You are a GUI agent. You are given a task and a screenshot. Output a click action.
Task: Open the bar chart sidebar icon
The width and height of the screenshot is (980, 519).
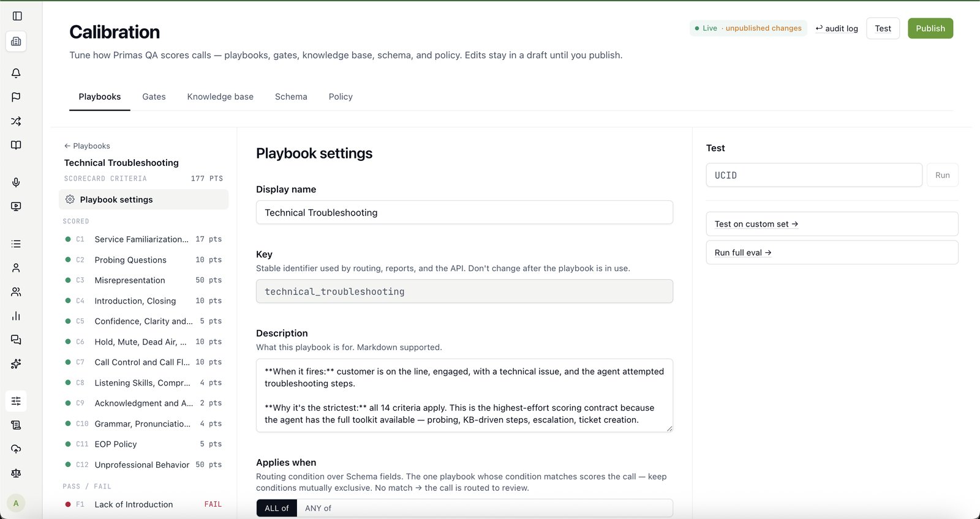tap(16, 316)
